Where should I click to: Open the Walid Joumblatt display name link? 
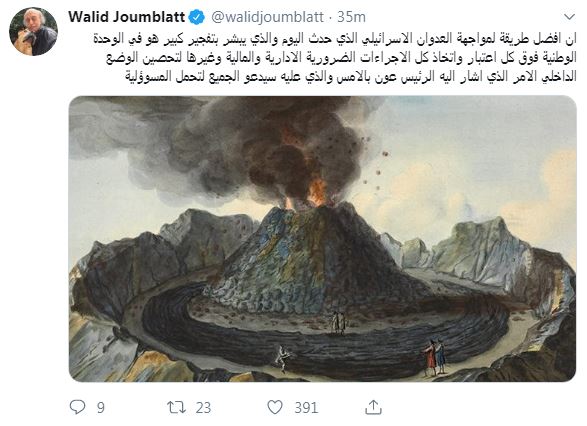(x=127, y=17)
